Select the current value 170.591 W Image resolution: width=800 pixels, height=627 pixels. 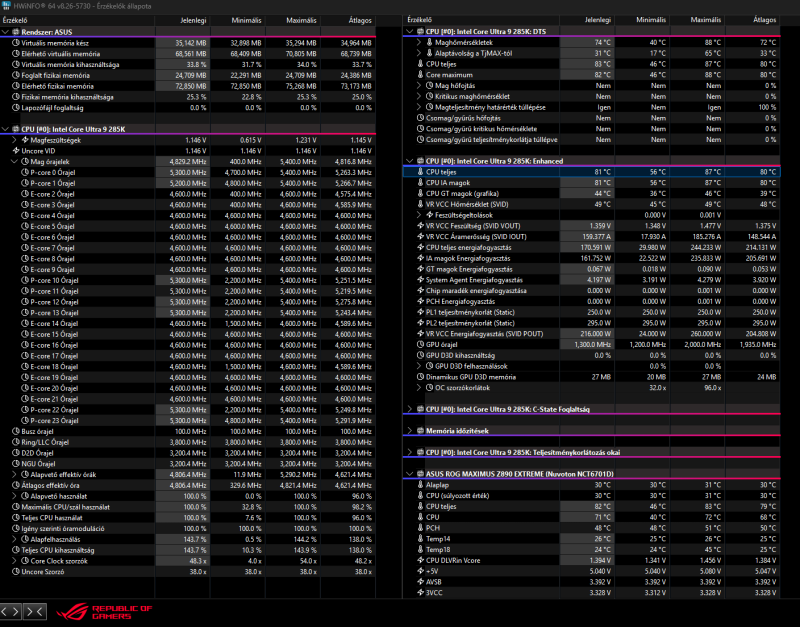587,247
